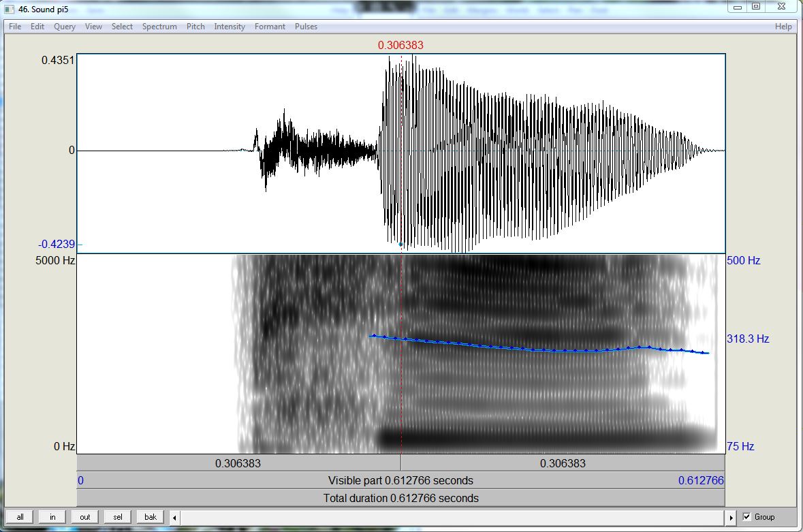This screenshot has width=803, height=532.
Task: Play the right 0.306383 segment bar
Action: pos(563,463)
